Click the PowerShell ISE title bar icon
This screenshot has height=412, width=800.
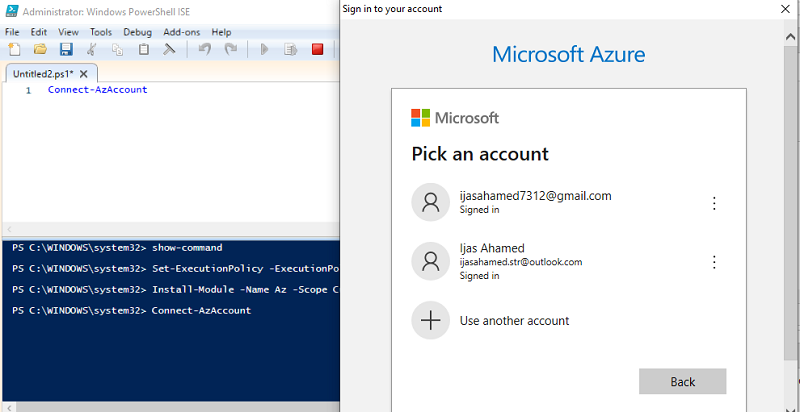coord(12,11)
